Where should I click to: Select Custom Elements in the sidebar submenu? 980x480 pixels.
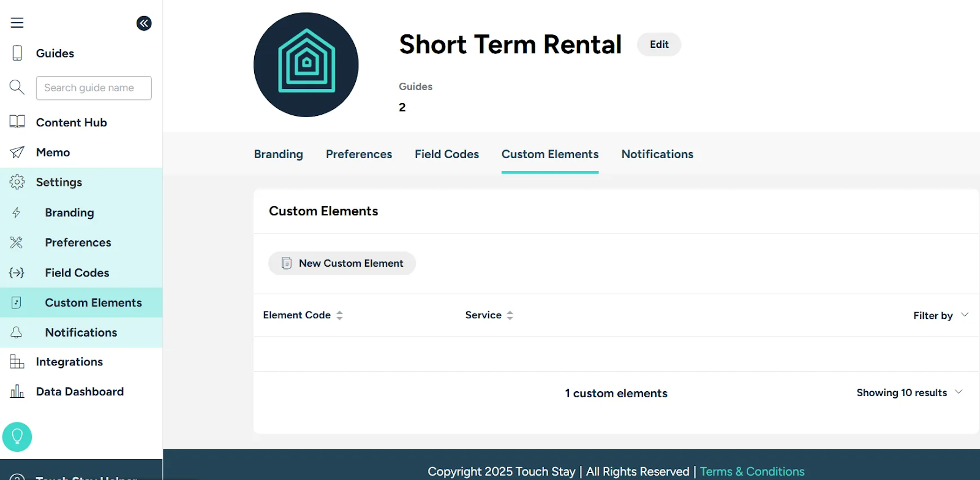94,303
